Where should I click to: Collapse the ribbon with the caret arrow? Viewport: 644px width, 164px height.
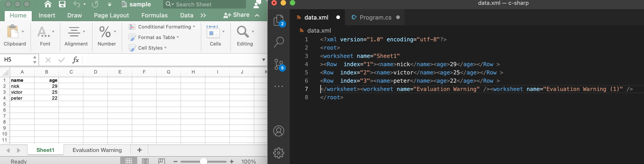[x=257, y=15]
